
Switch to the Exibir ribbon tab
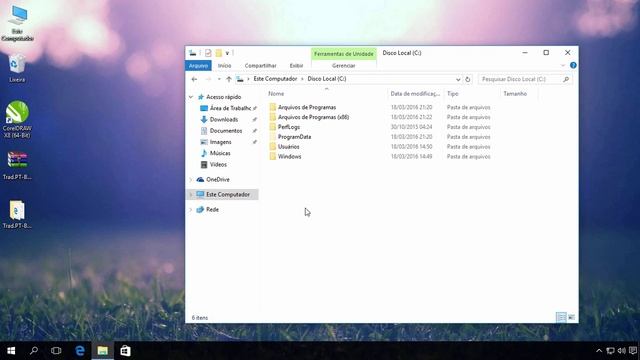(296, 66)
